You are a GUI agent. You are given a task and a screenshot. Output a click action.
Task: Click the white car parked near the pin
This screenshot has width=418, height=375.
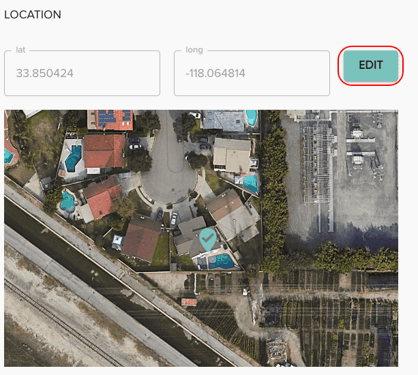(174, 219)
